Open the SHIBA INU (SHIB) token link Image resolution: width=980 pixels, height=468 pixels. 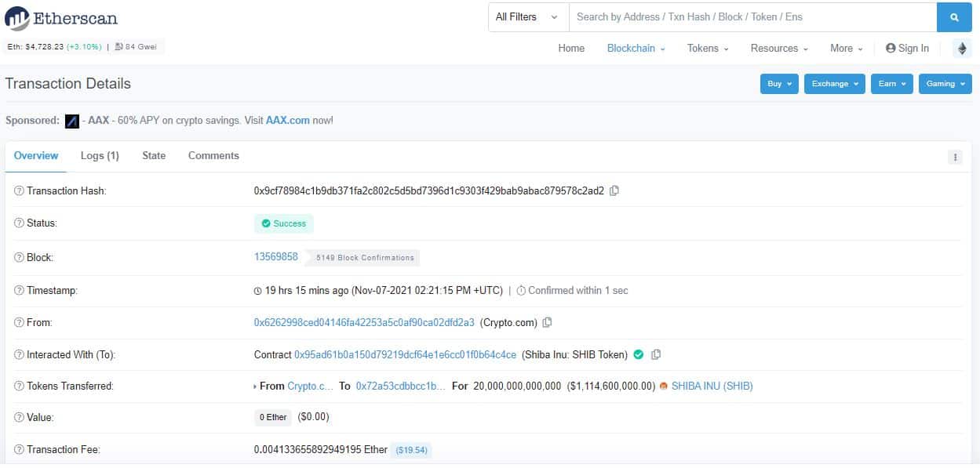click(x=712, y=386)
